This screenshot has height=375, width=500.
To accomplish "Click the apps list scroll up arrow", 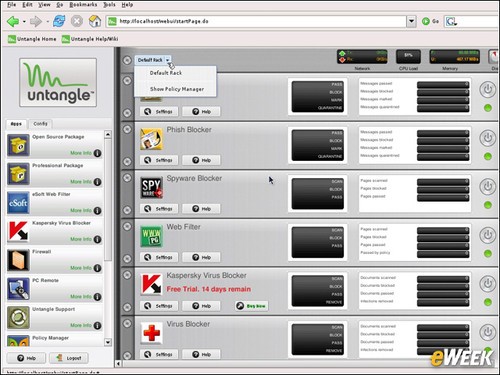I will [108, 135].
